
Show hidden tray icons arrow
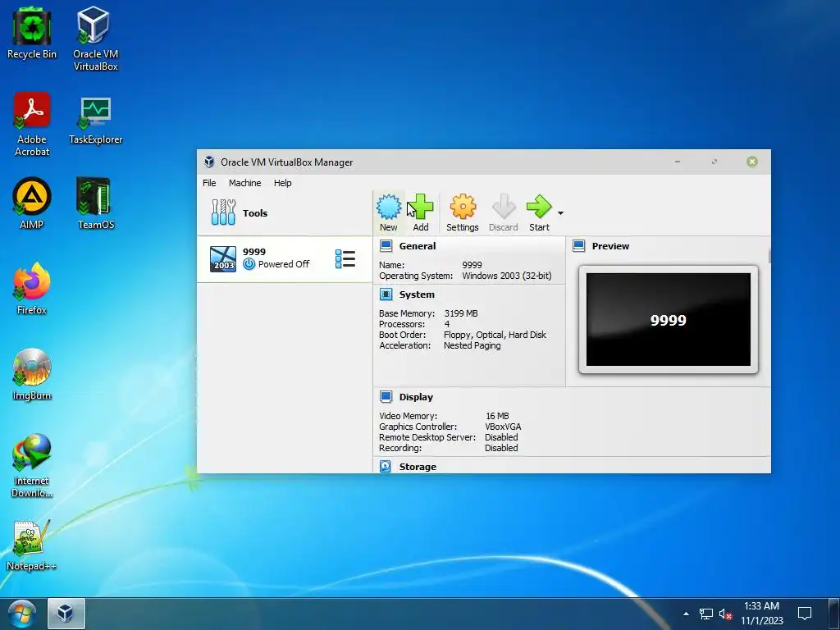[686, 614]
